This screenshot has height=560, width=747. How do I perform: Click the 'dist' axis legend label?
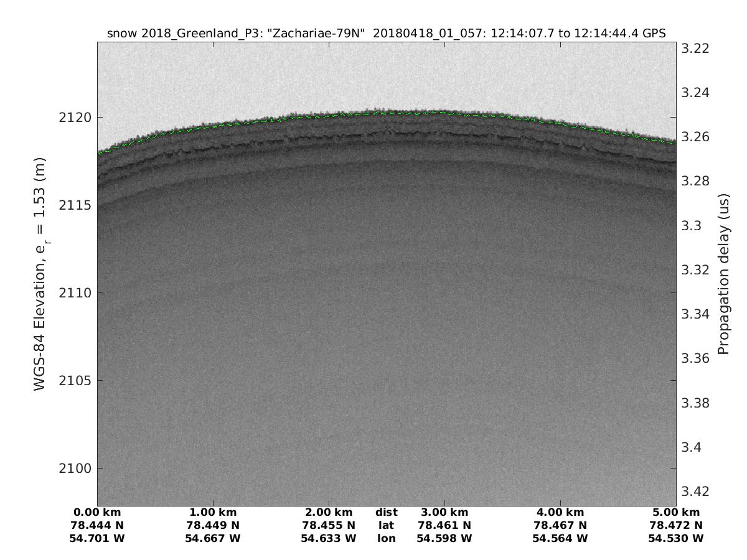pyautogui.click(x=387, y=513)
